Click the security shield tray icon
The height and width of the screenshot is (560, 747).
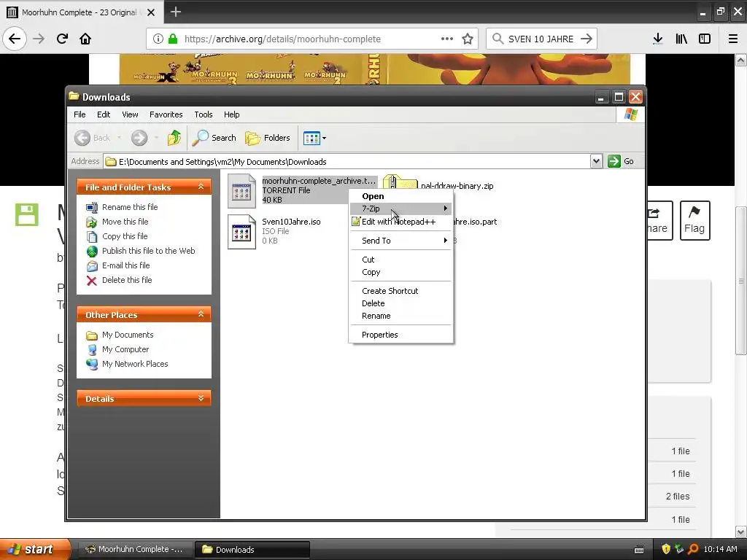pyautogui.click(x=666, y=549)
